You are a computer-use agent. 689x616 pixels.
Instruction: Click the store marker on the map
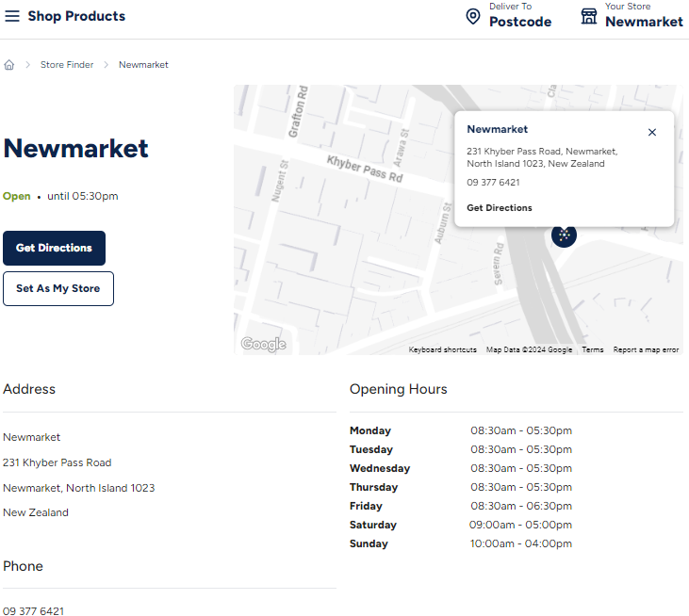[564, 235]
